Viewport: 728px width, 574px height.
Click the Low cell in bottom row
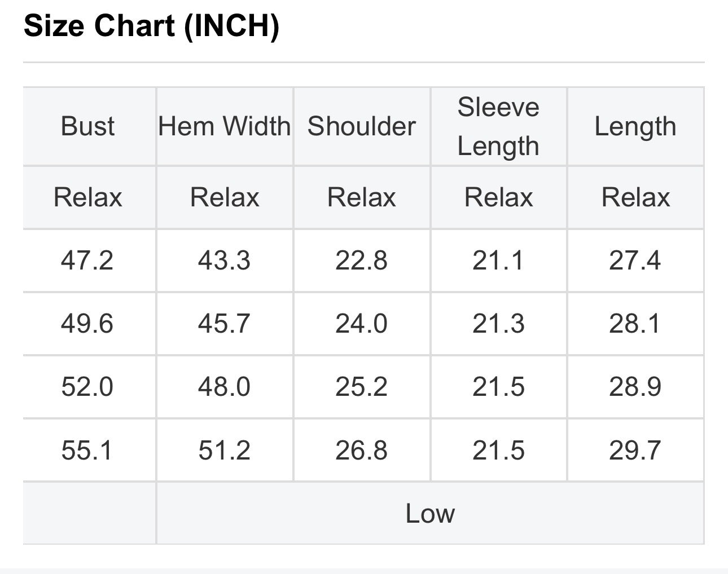tap(430, 513)
